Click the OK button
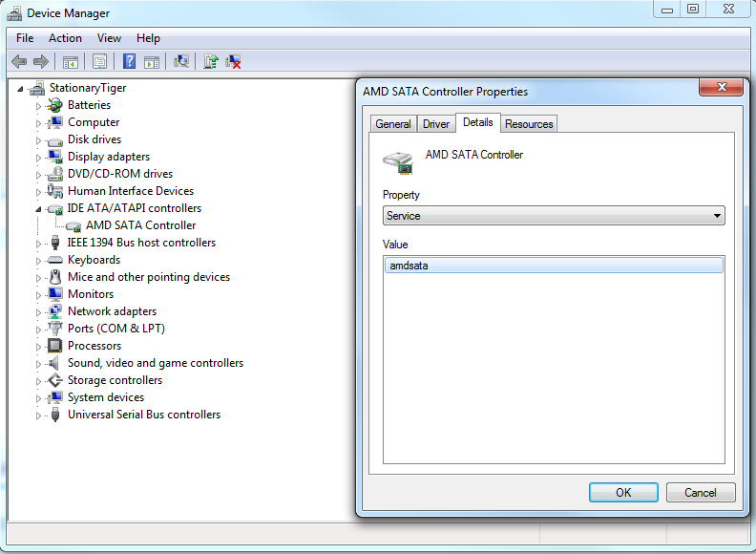The height and width of the screenshot is (554, 756). (623, 492)
